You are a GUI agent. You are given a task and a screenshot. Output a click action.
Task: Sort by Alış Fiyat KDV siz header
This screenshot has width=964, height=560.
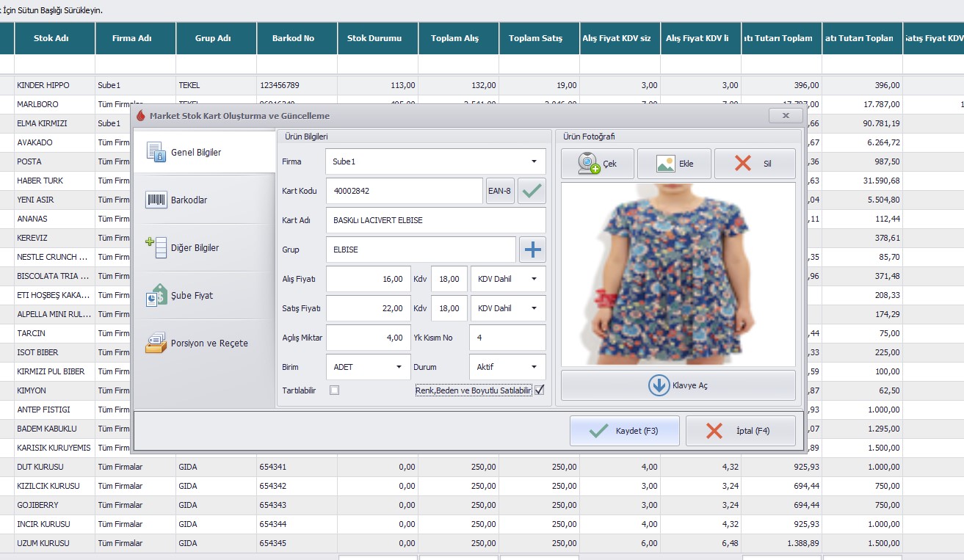tap(620, 38)
